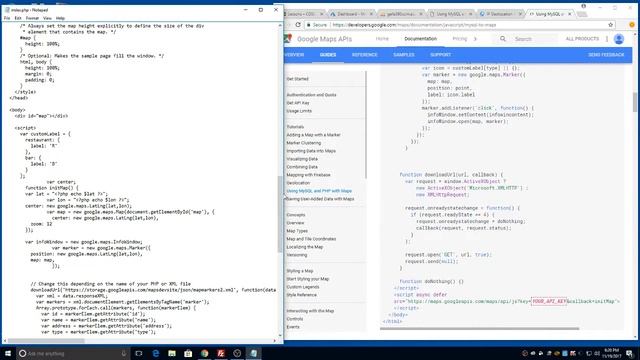The width and height of the screenshot is (640, 360).
Task: Open Task View on the taskbar
Action: click(139, 353)
